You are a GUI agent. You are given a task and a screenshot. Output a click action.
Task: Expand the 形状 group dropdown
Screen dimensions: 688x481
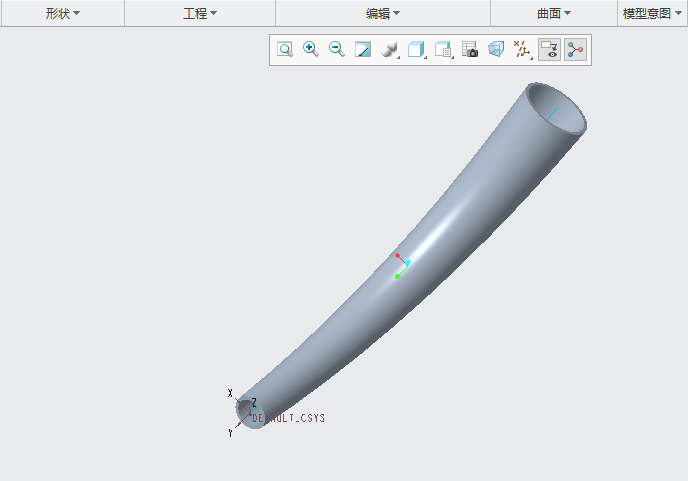coord(62,13)
